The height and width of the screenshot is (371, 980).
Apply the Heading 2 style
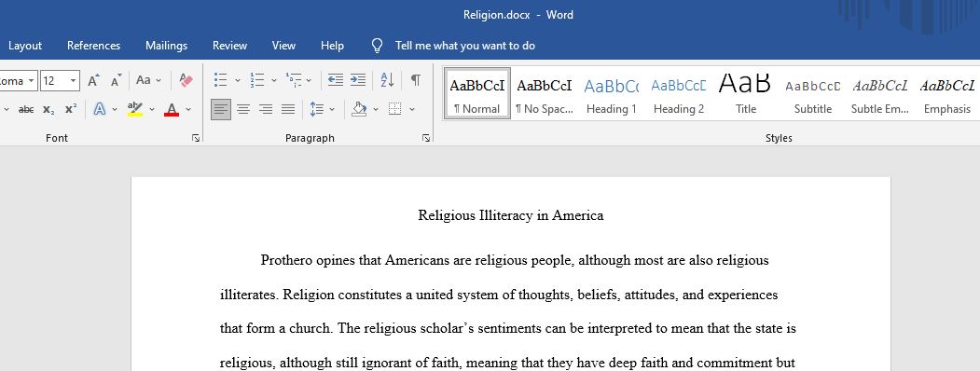tap(679, 93)
